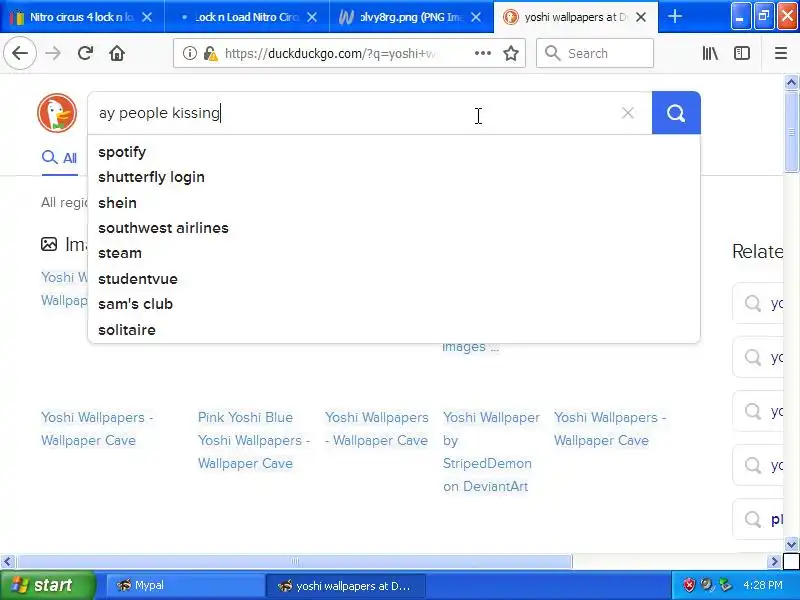Open the page actions three-dot menu
This screenshot has height=600, width=800.
pyautogui.click(x=482, y=53)
